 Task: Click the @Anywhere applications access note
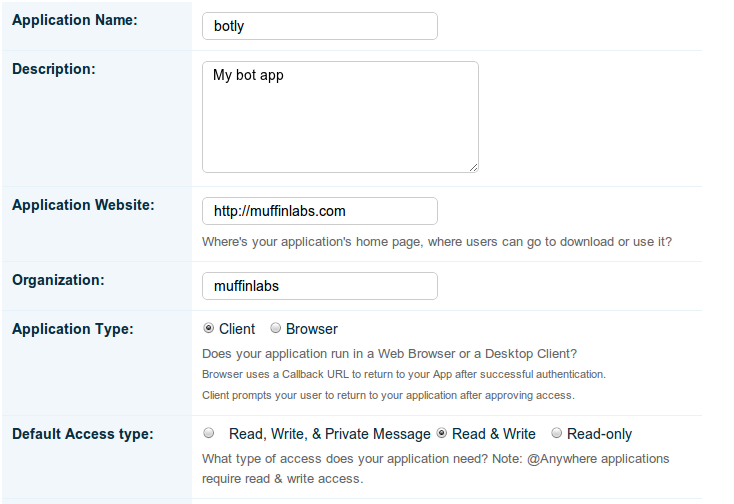(435, 468)
